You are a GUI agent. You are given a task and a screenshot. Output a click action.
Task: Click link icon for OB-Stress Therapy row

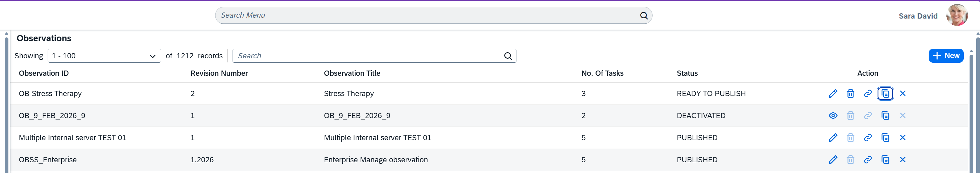[x=868, y=93]
